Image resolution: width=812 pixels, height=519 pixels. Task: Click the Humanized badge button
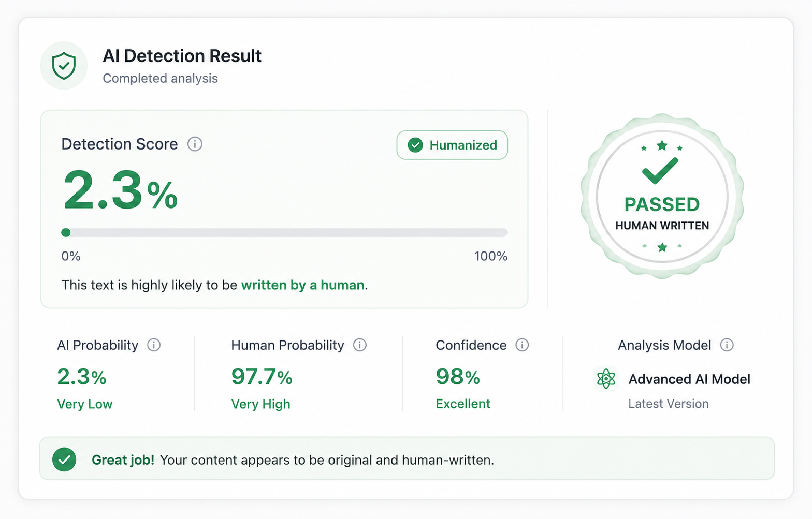pyautogui.click(x=452, y=145)
